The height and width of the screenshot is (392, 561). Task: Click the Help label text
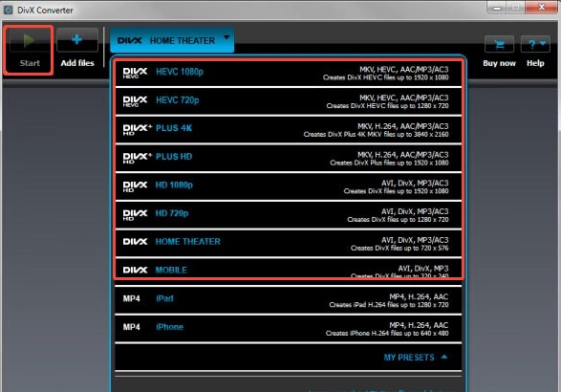click(535, 63)
